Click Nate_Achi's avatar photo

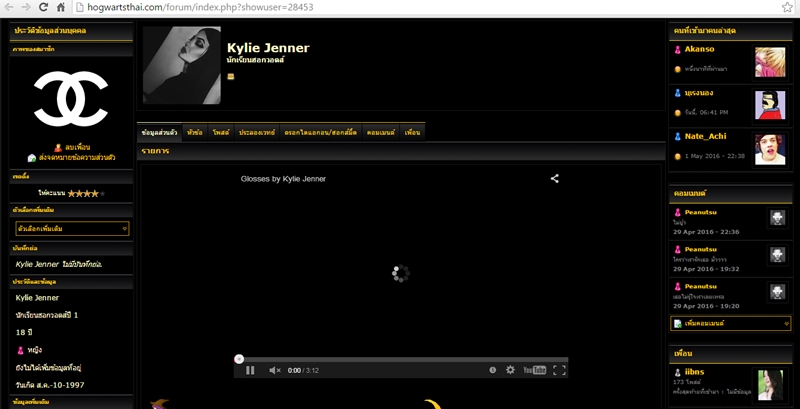770,149
